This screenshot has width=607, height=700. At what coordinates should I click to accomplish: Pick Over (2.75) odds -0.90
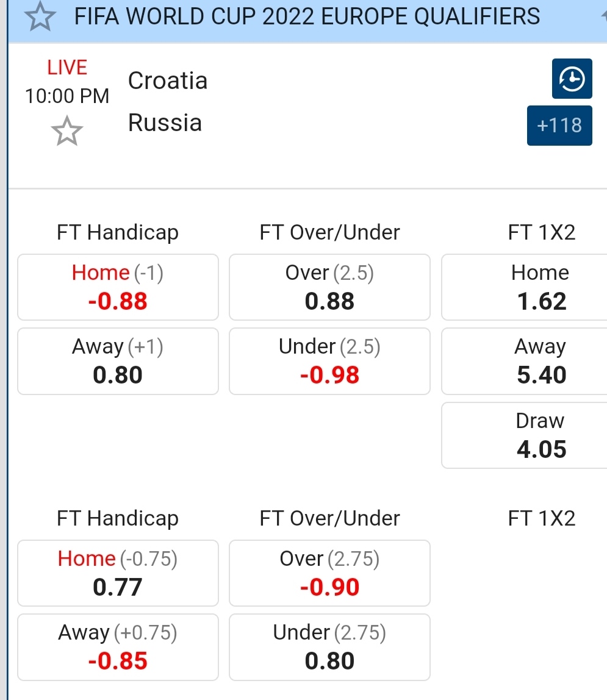[329, 573]
